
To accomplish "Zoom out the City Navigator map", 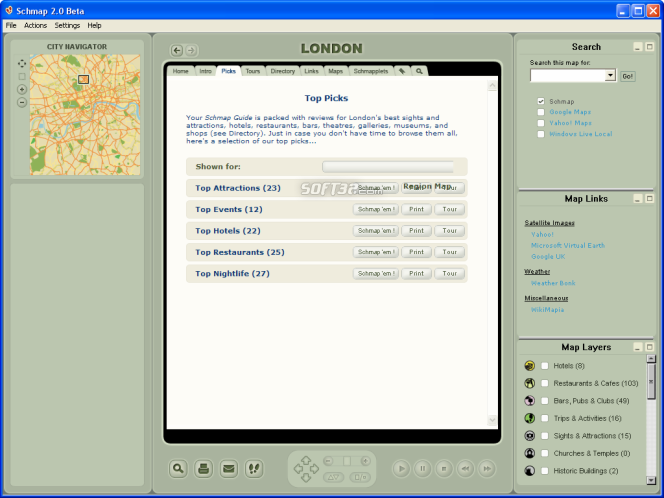I will (22, 102).
